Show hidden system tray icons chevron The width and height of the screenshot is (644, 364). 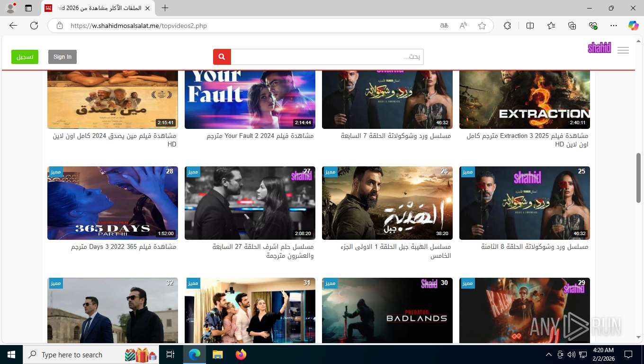point(549,355)
